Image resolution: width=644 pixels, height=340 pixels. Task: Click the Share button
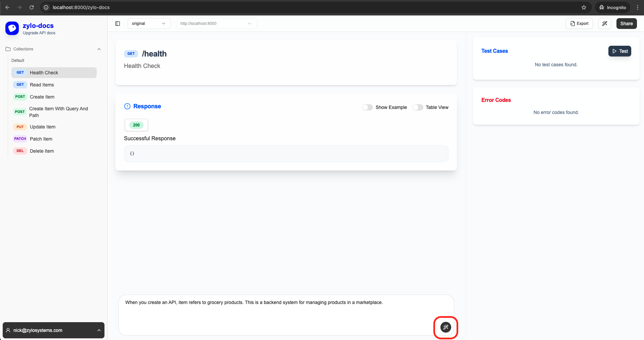pos(627,24)
